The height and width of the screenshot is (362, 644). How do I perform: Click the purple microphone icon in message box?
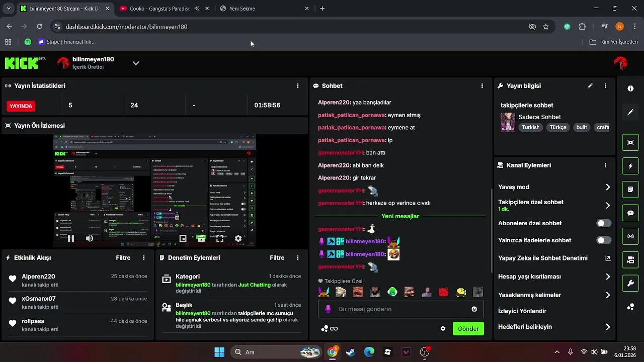[328, 309]
